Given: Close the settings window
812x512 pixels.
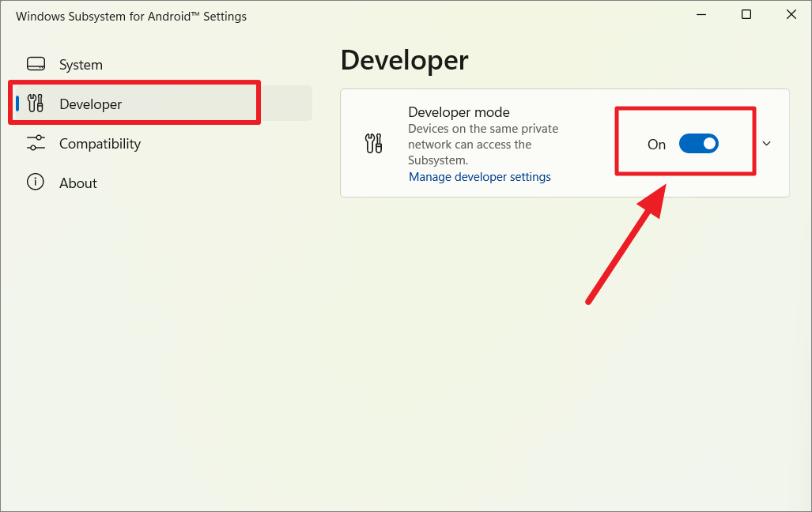Looking at the screenshot, I should click(791, 14).
